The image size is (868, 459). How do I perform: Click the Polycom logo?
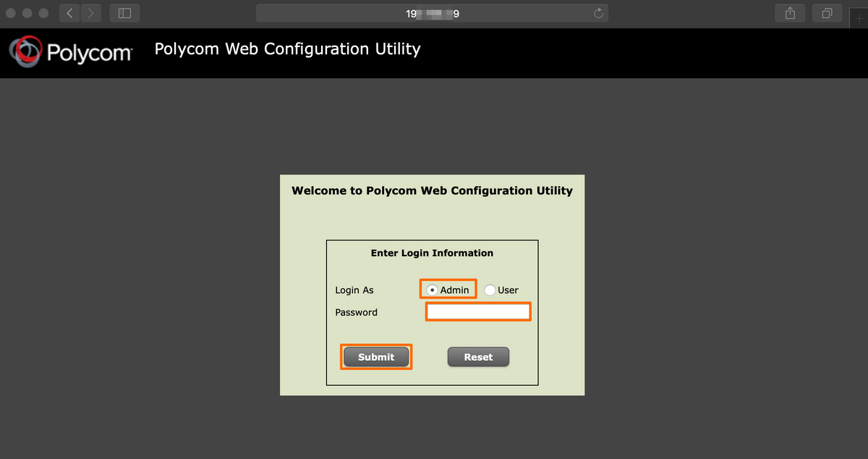point(70,51)
